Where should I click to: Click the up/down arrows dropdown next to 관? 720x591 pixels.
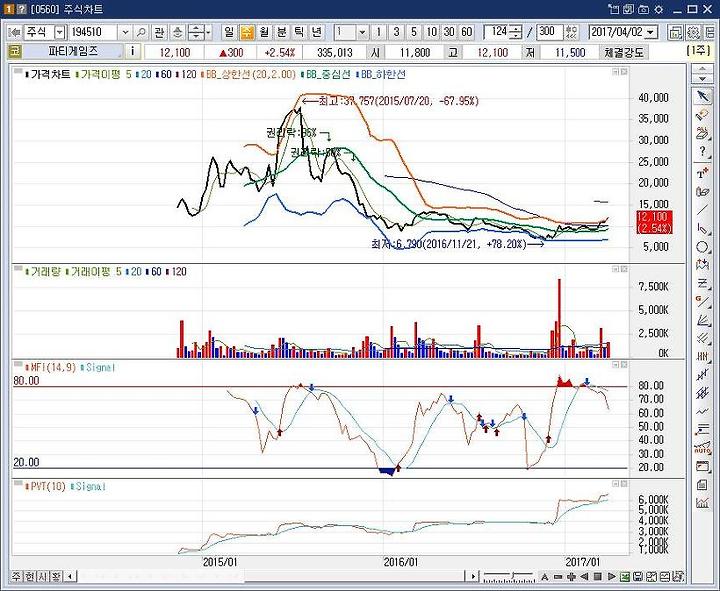pos(198,32)
